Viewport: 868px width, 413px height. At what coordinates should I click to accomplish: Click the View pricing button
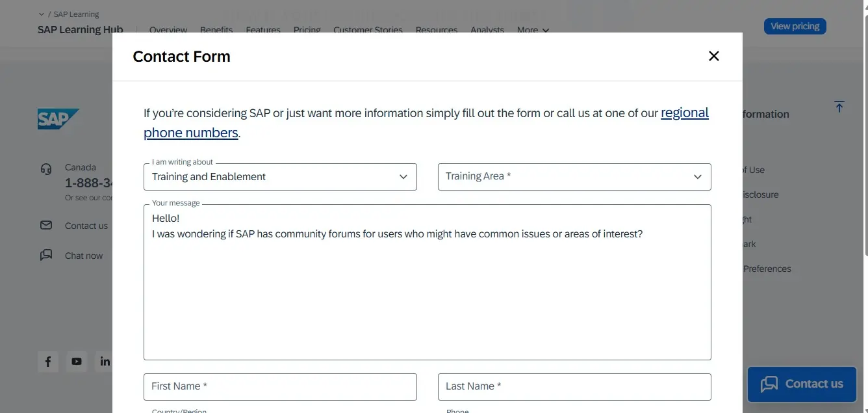pos(795,26)
